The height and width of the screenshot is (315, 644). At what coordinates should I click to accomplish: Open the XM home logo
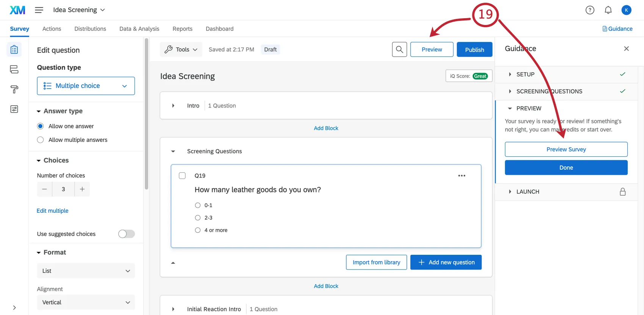[x=17, y=10]
